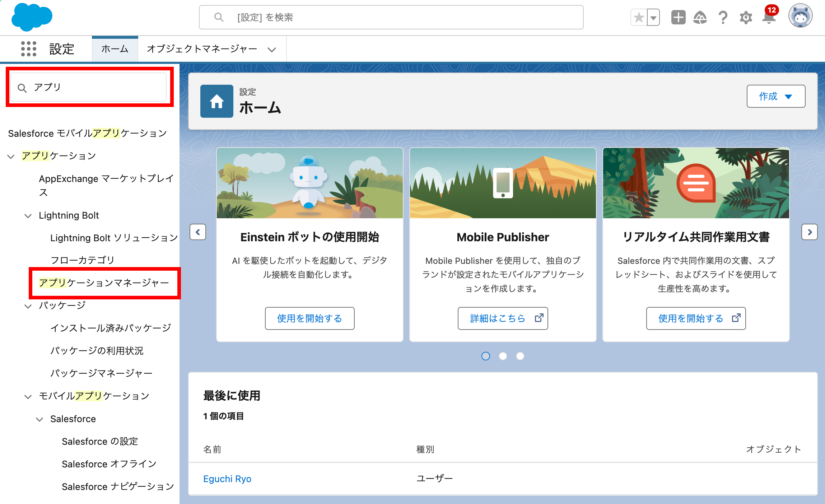The width and height of the screenshot is (825, 504).
Task: Open the setup gear icon menu
Action: point(746,17)
